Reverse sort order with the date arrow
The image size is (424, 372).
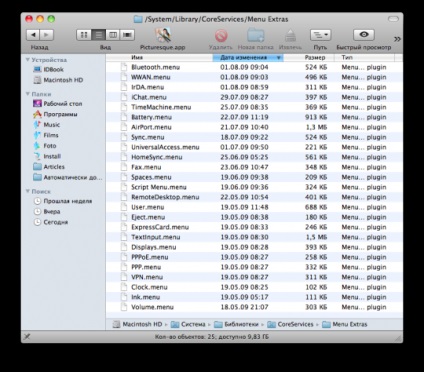click(x=279, y=58)
